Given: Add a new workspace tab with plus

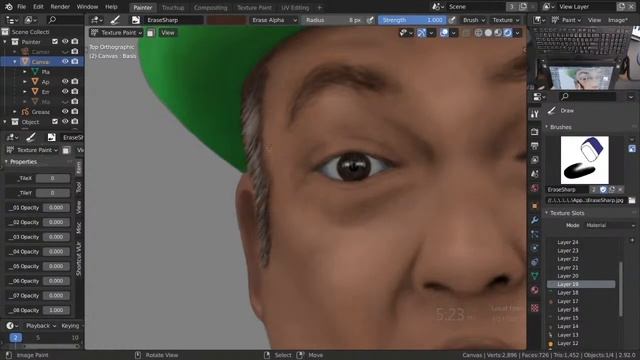Looking at the screenshot, I should 320,7.
